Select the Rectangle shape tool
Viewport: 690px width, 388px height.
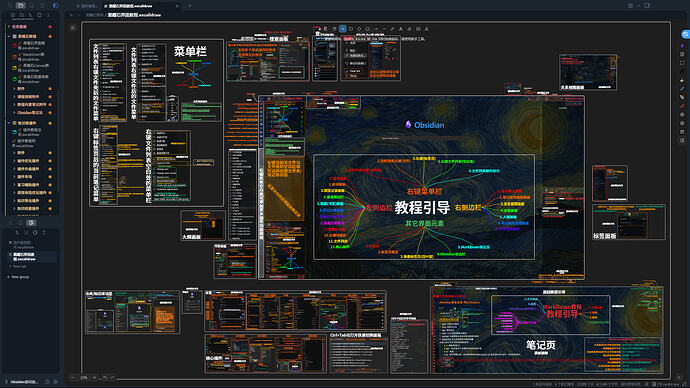[351, 29]
